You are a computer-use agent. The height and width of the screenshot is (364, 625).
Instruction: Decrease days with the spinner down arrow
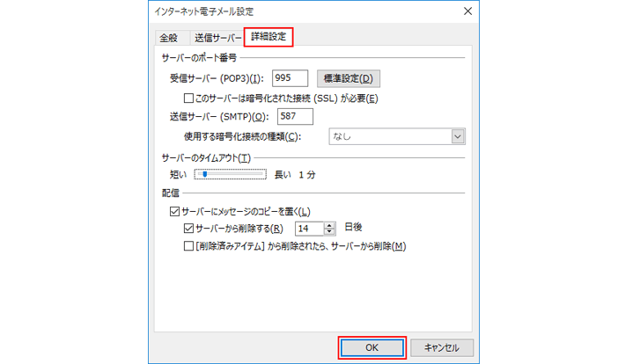(x=330, y=232)
